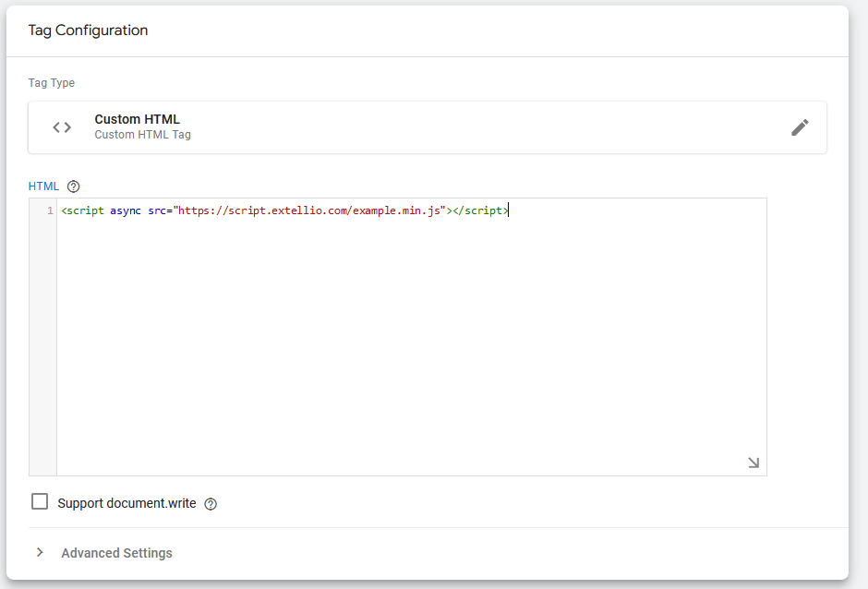Expand Advanced Settings using the chevron arrow
868x589 pixels.
click(40, 552)
